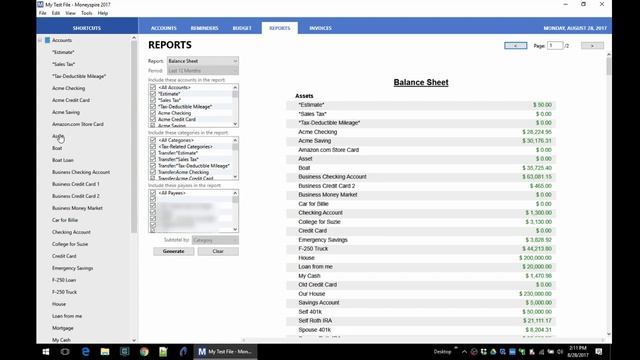Launch Google Chrome from taskbar

point(144,351)
